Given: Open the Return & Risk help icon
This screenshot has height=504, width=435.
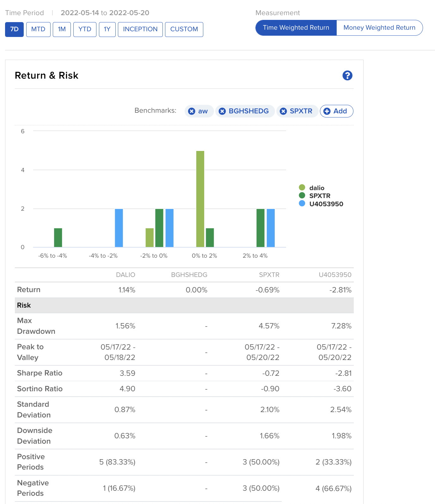Looking at the screenshot, I should coord(347,75).
